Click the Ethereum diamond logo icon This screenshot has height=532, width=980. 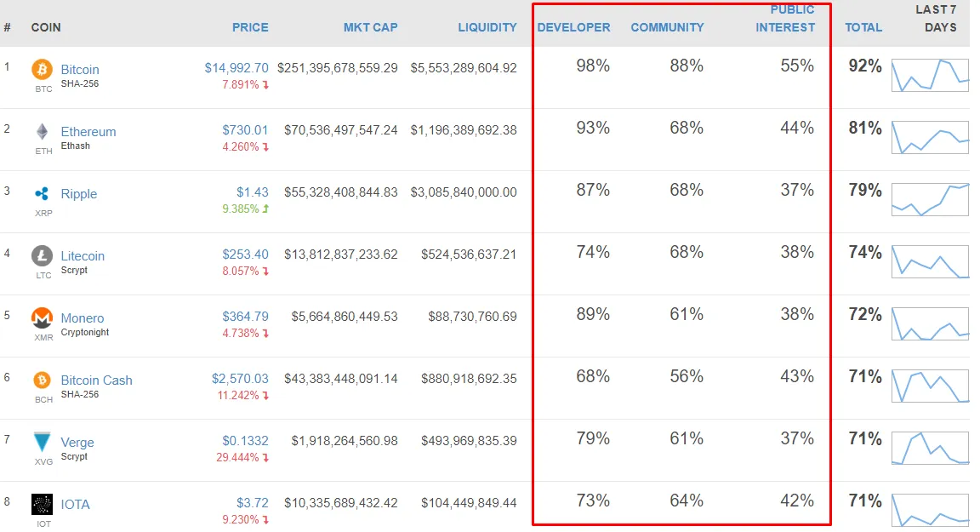pyautogui.click(x=42, y=131)
